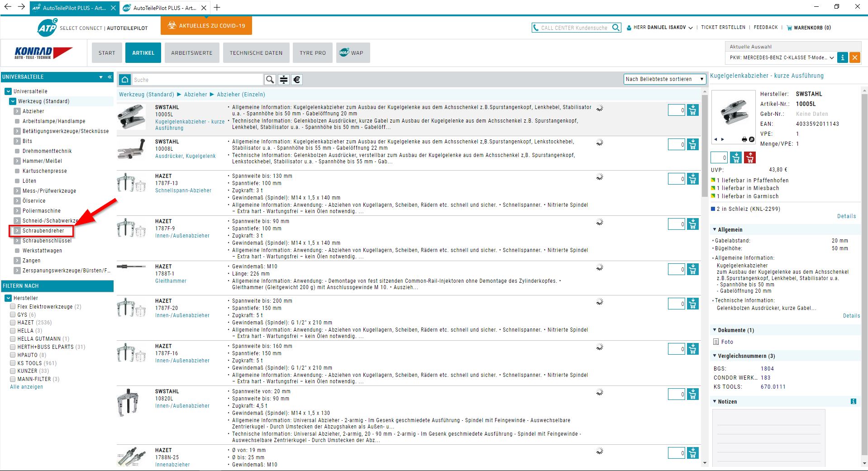Image resolution: width=868 pixels, height=471 pixels.
Task: Check the HELLA manufacturer filter
Action: click(x=13, y=330)
